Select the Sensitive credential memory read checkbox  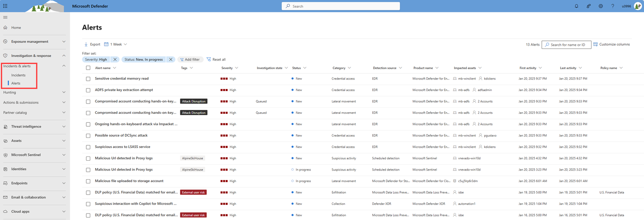pos(88,79)
